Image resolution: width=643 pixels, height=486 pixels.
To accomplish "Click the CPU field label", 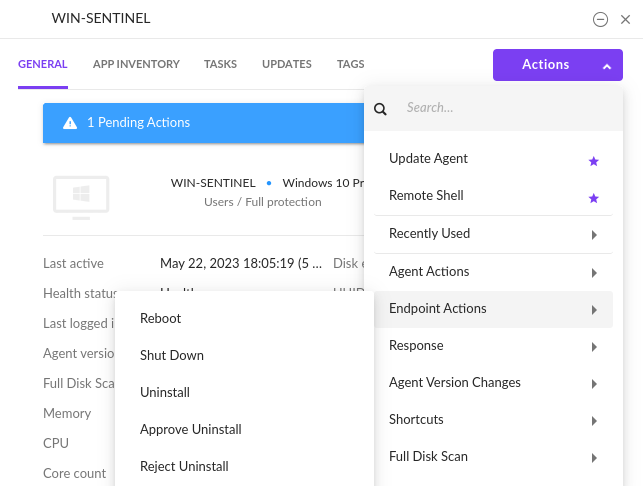I will click(56, 443).
